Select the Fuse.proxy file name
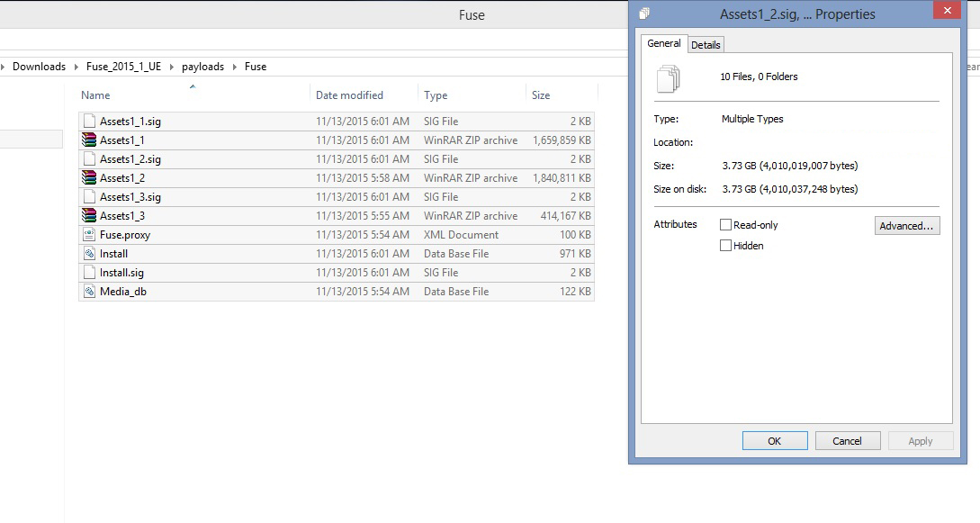 coord(125,234)
